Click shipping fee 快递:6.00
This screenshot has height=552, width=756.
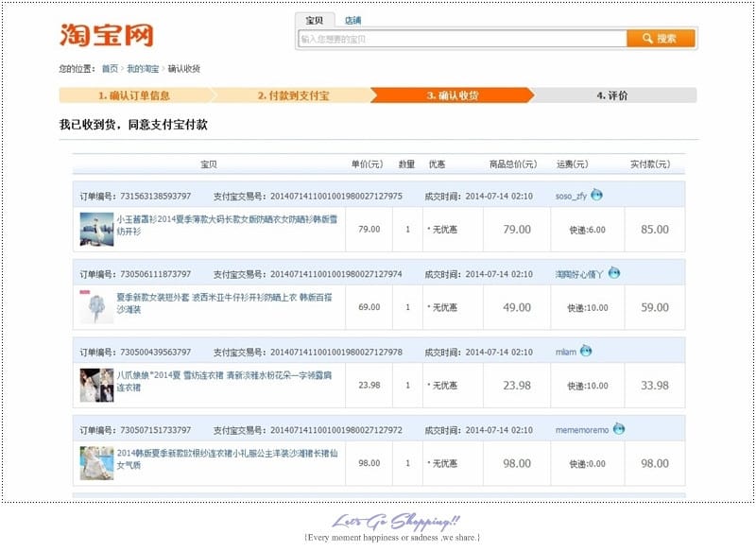pos(587,230)
